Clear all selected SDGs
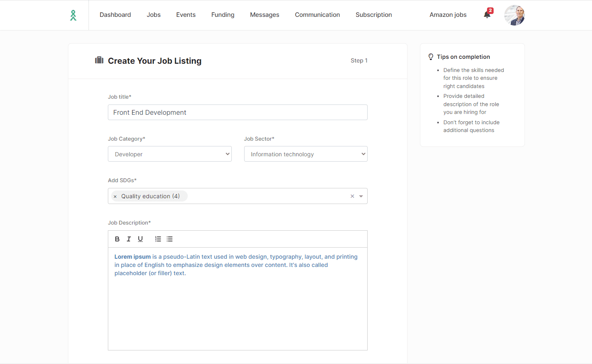 pos(352,196)
